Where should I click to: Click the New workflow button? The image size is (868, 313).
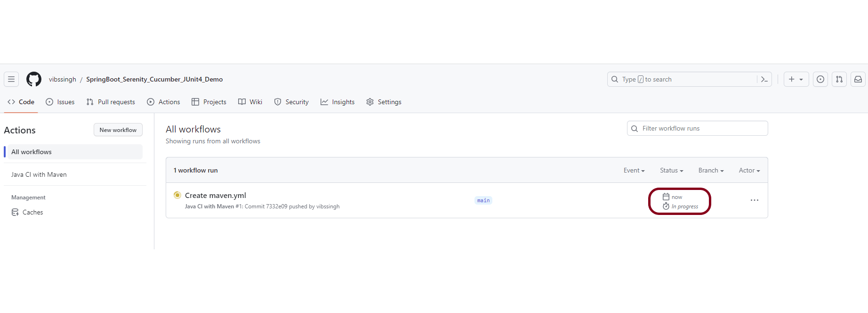(118, 130)
